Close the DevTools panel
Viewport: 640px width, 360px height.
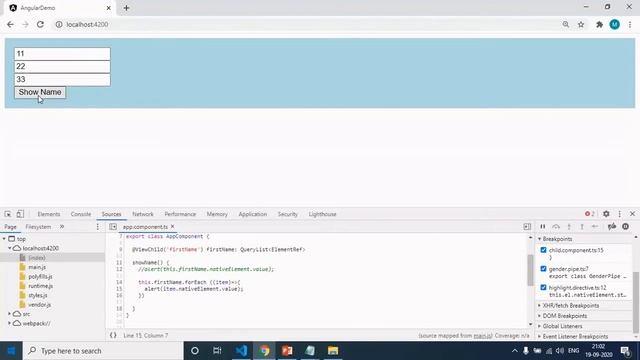point(632,214)
